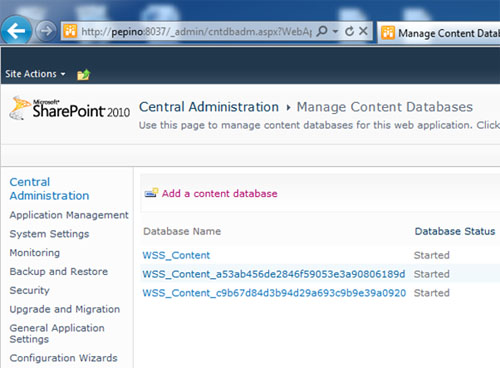Image resolution: width=500 pixels, height=368 pixels.
Task: Open WSS_Content_c9b67d84d3b94d29a693c9b9e39a0920 database
Action: pyautogui.click(x=274, y=293)
